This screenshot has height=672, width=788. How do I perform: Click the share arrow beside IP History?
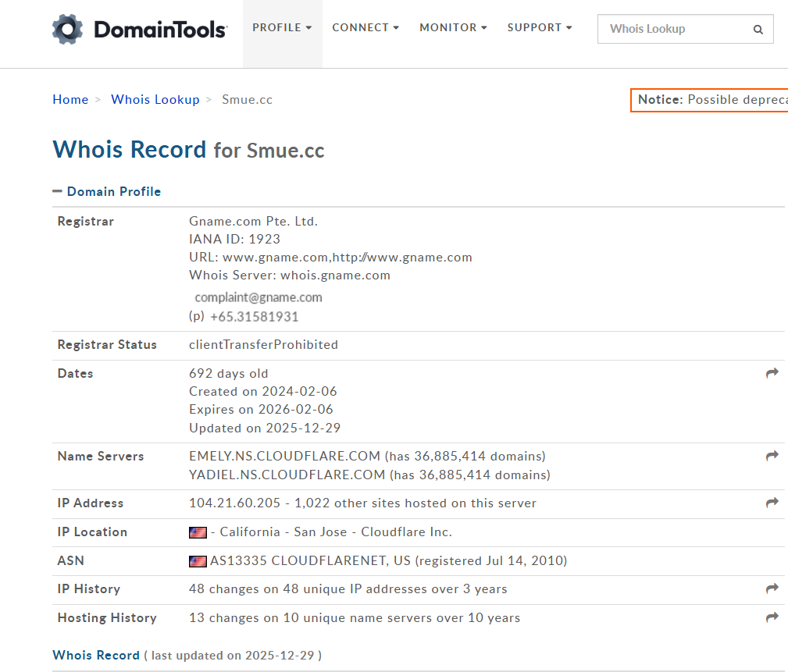coord(772,589)
